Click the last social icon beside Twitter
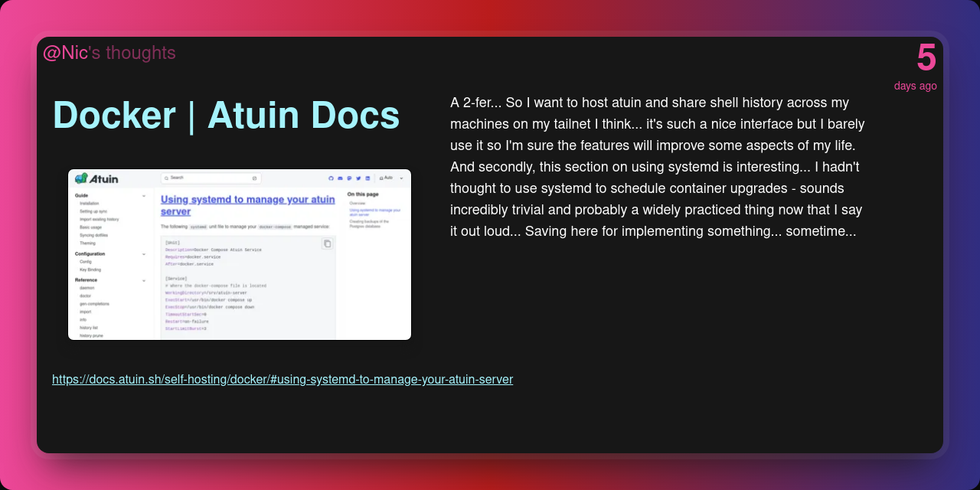The image size is (980, 490). pos(367,178)
